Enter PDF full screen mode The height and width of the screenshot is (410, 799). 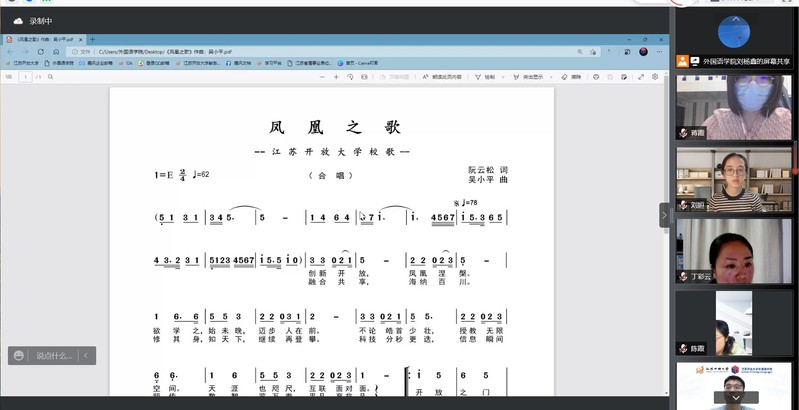coord(641,77)
